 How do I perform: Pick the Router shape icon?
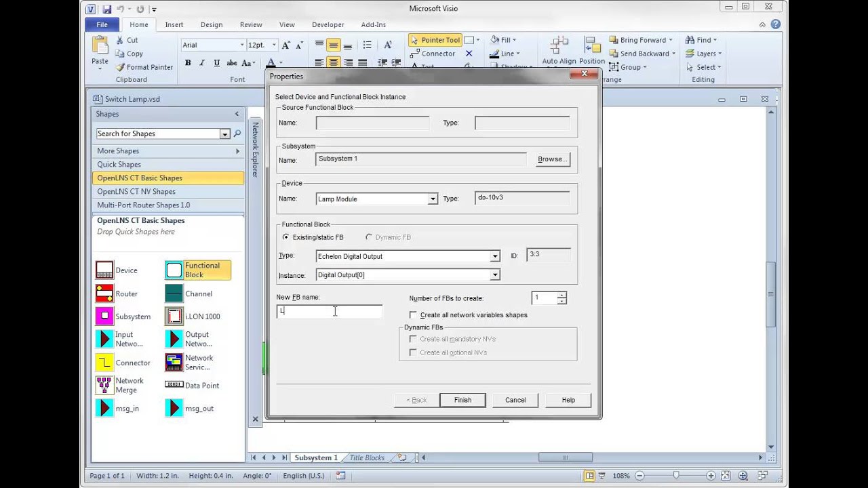pos(104,293)
